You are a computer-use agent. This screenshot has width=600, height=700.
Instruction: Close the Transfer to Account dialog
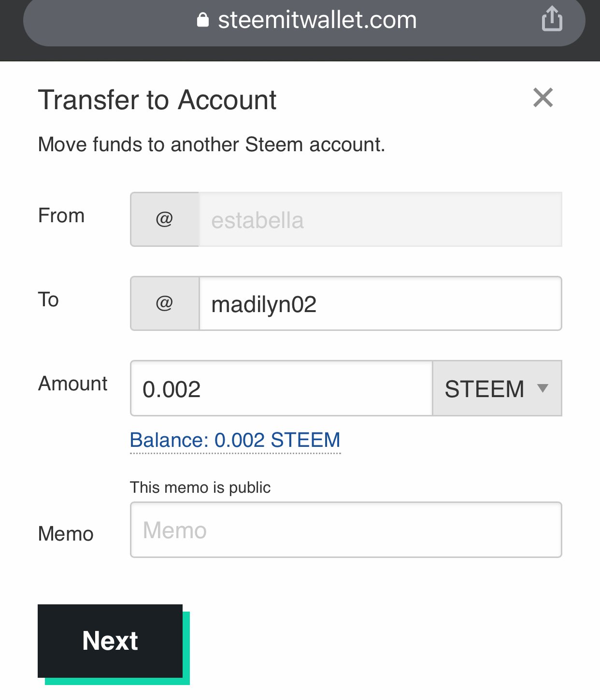[543, 98]
